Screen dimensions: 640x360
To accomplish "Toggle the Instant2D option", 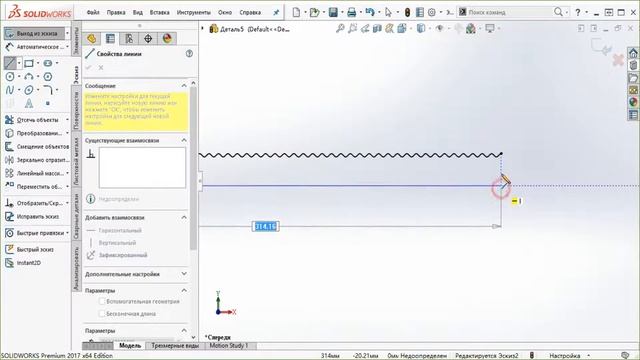I will click(23, 263).
